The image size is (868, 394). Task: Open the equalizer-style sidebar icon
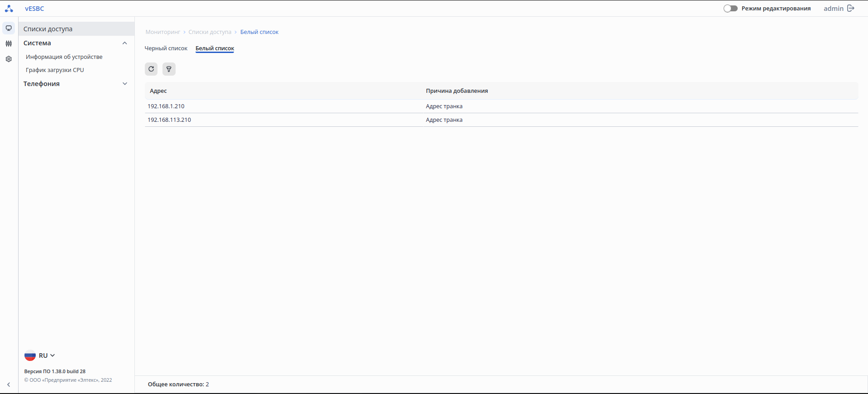(x=9, y=43)
